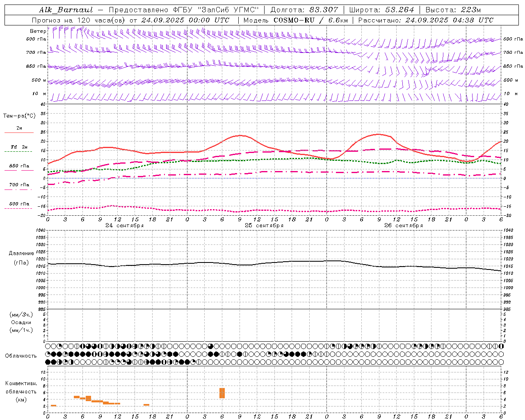Viewport: 525px width, 420px height.
Task: Click the Ветер panel label
Action: click(x=38, y=31)
